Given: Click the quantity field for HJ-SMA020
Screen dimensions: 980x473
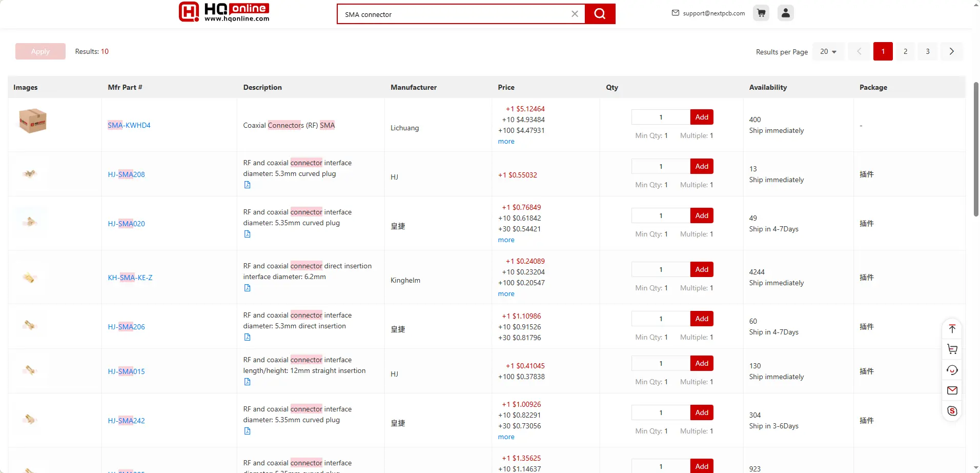Looking at the screenshot, I should pos(661,215).
